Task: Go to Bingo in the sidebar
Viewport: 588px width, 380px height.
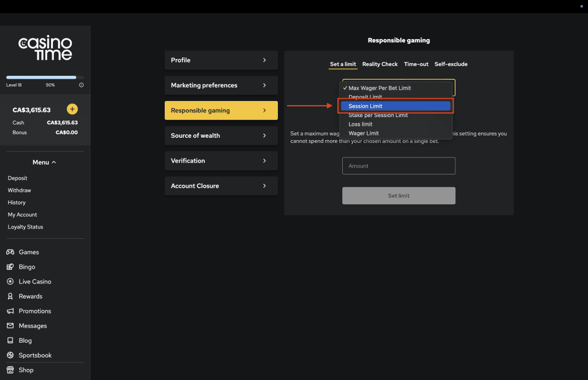Action: tap(26, 267)
